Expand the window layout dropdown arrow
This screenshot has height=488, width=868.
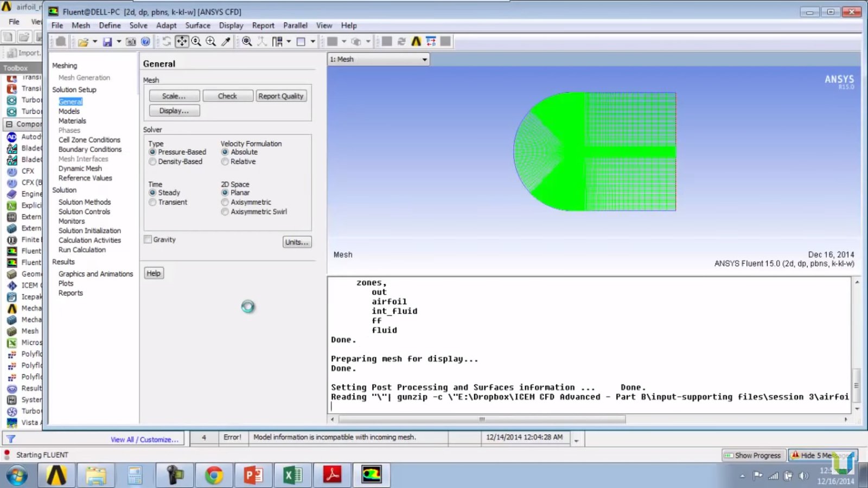pyautogui.click(x=289, y=42)
